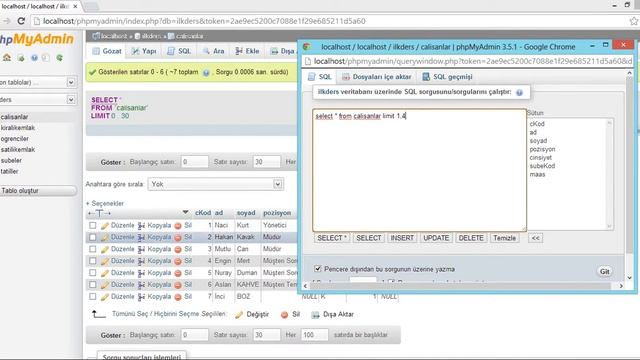Uncheck 'Pencere dışından bu sorgunun üzerine yazma'
The image size is (640, 360).
[318, 269]
